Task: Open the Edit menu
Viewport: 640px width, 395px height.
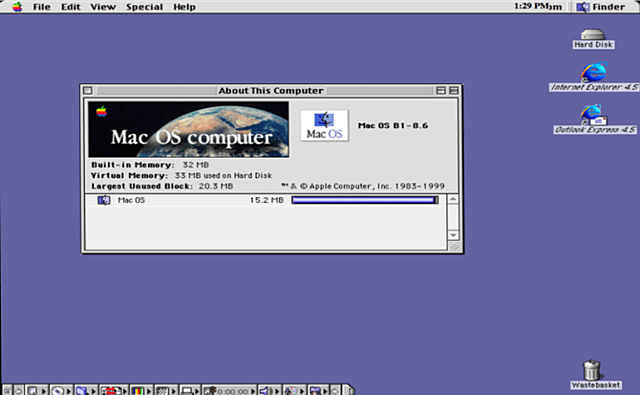Action: click(71, 7)
